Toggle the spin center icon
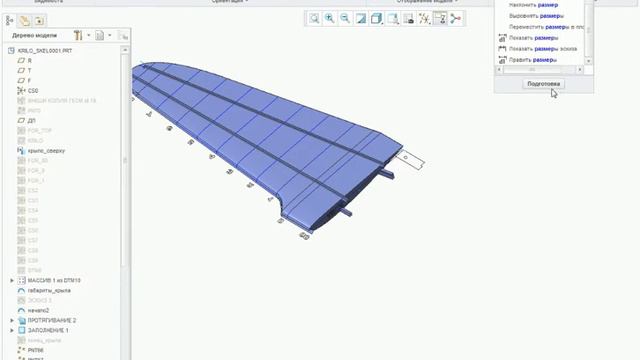 (x=456, y=18)
